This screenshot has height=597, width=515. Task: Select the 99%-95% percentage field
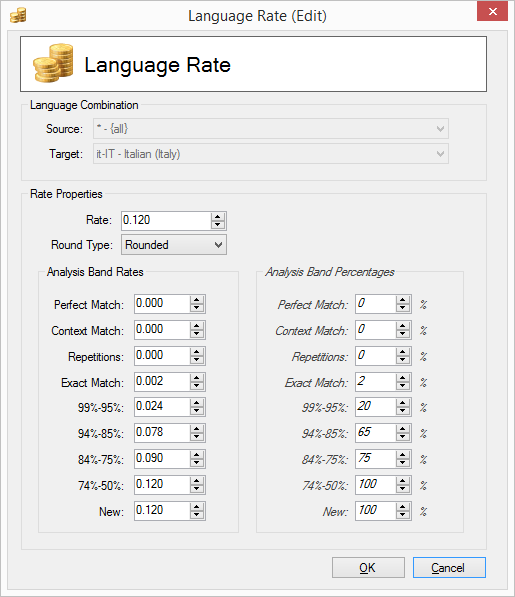pyautogui.click(x=376, y=407)
